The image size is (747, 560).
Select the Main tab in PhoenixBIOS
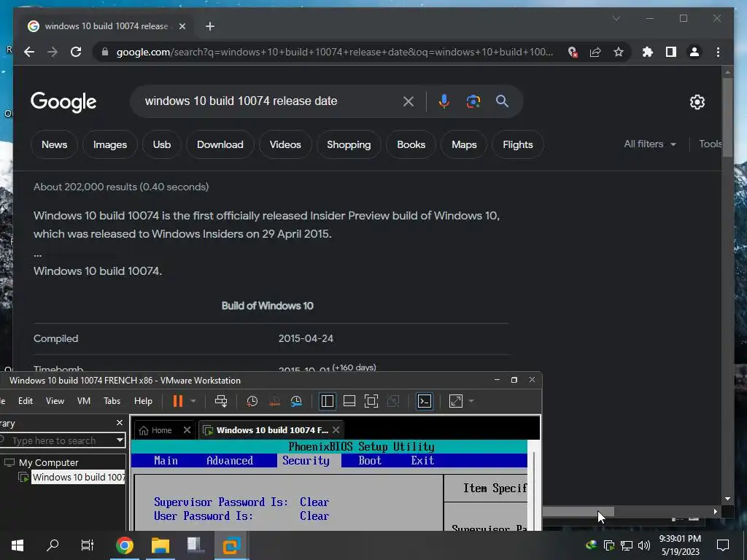pyautogui.click(x=166, y=461)
